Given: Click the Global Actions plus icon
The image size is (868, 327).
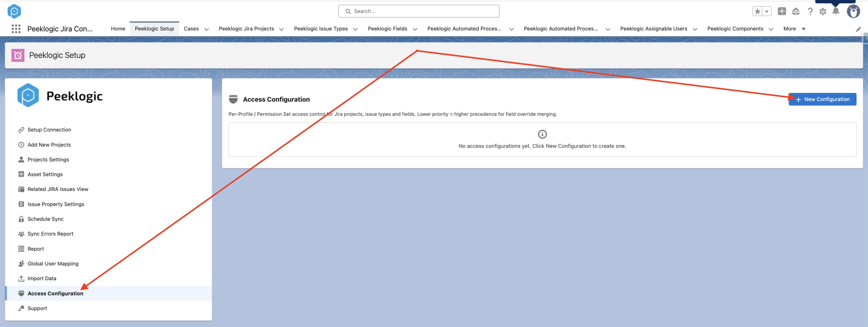Looking at the screenshot, I should tap(782, 11).
